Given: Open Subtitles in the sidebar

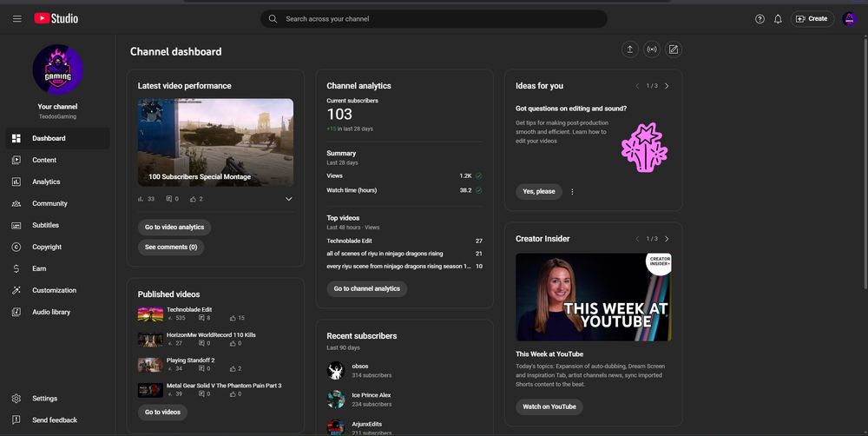Looking at the screenshot, I should tap(57, 226).
